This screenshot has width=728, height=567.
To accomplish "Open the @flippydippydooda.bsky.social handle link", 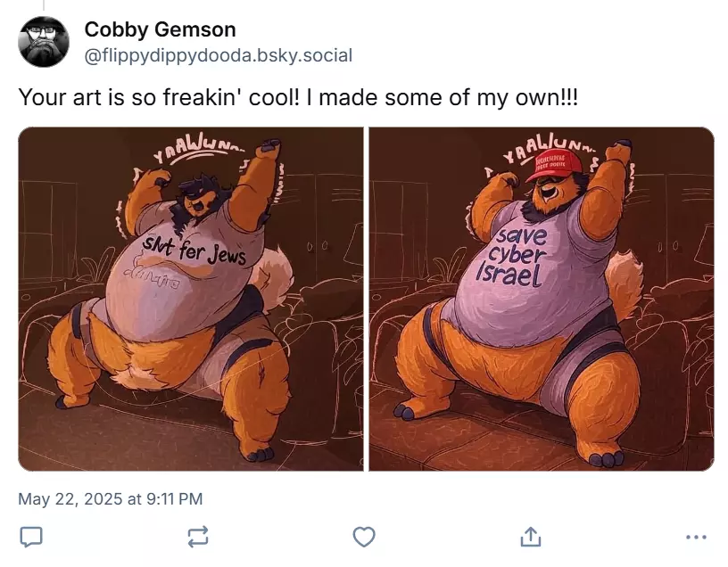I will point(219,55).
